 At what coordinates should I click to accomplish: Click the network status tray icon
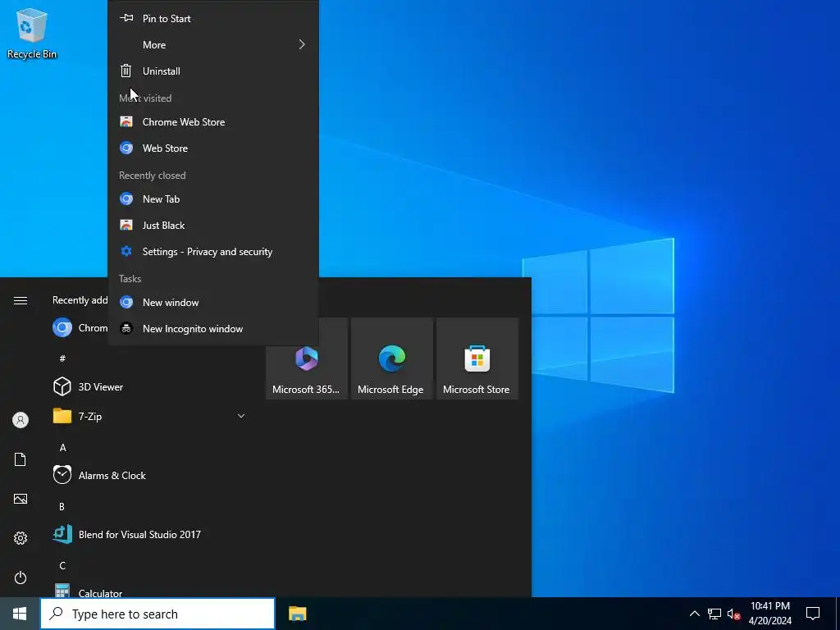[714, 614]
